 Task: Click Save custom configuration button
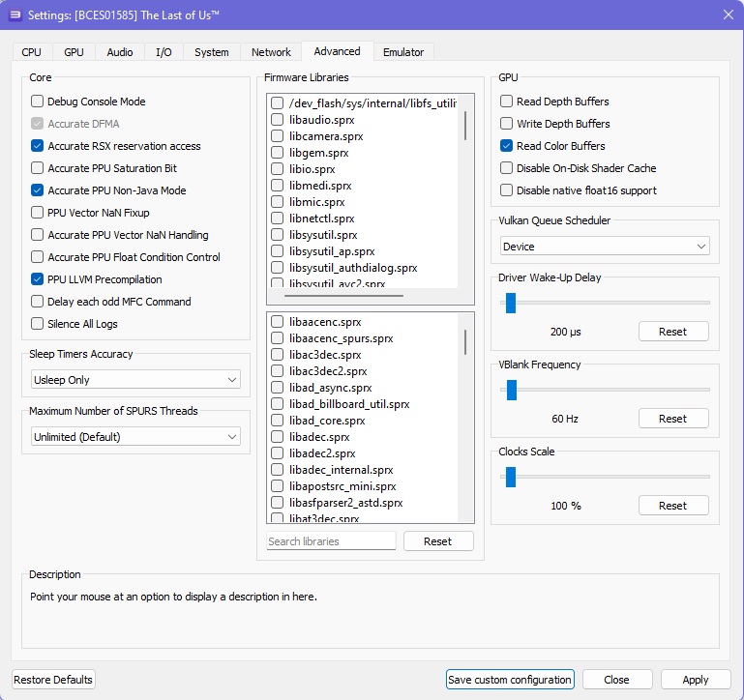point(510,680)
